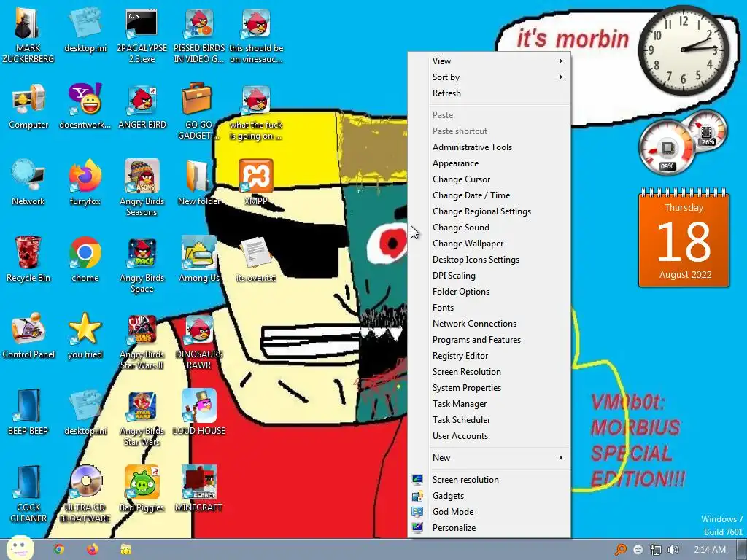
Task: Select the Bad Piggies icon
Action: click(x=142, y=489)
